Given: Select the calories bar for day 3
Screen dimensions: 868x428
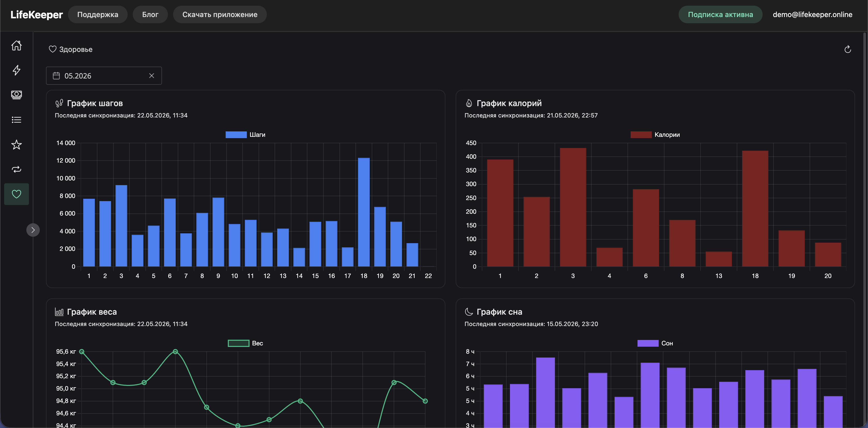Looking at the screenshot, I should tap(573, 207).
